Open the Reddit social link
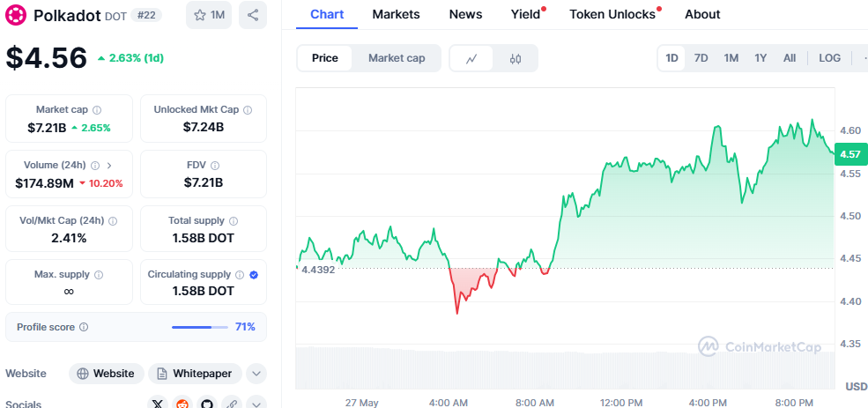This screenshot has height=408, width=868. tap(181, 403)
